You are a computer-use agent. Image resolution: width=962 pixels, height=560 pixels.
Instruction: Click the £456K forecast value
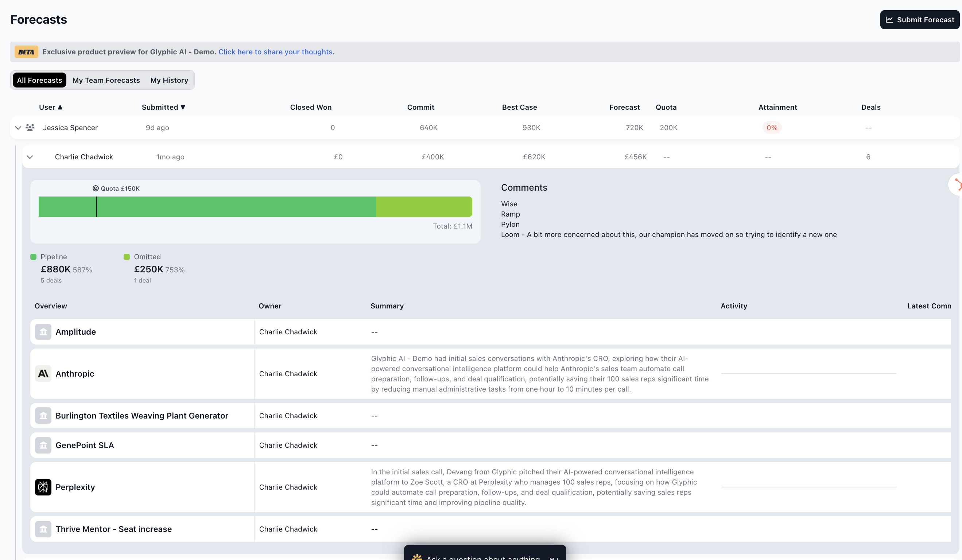click(x=636, y=157)
